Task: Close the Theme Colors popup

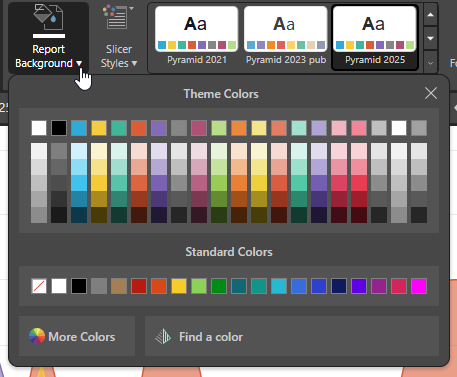Action: [x=431, y=93]
